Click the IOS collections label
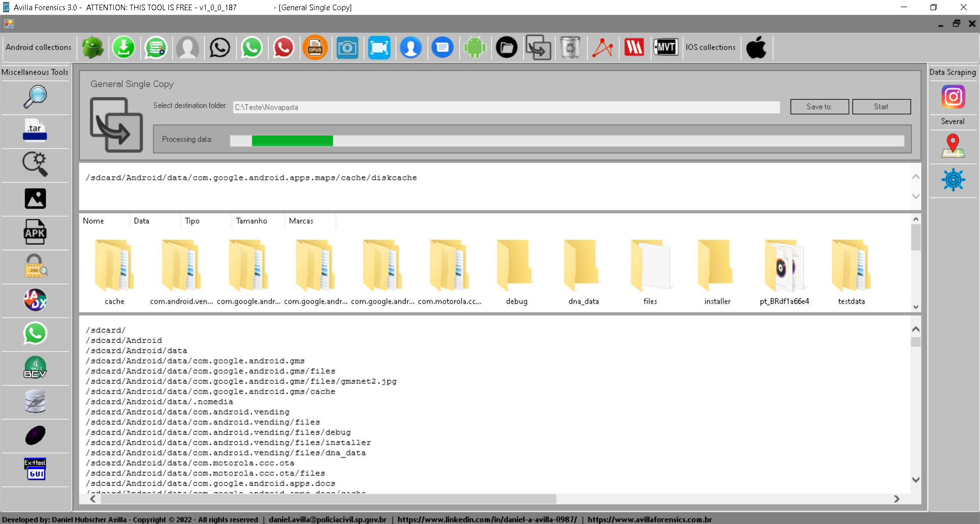The image size is (980, 524). pyautogui.click(x=710, y=47)
